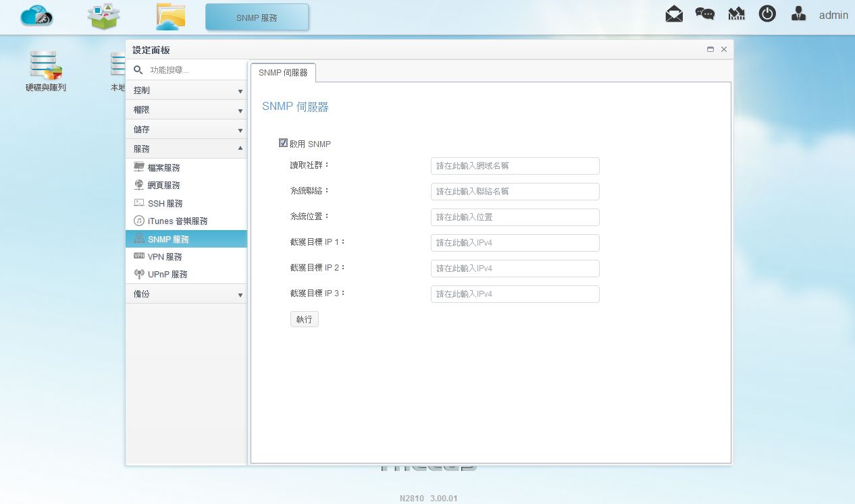Click the 系統位置 input field
855x504 pixels.
click(x=515, y=217)
